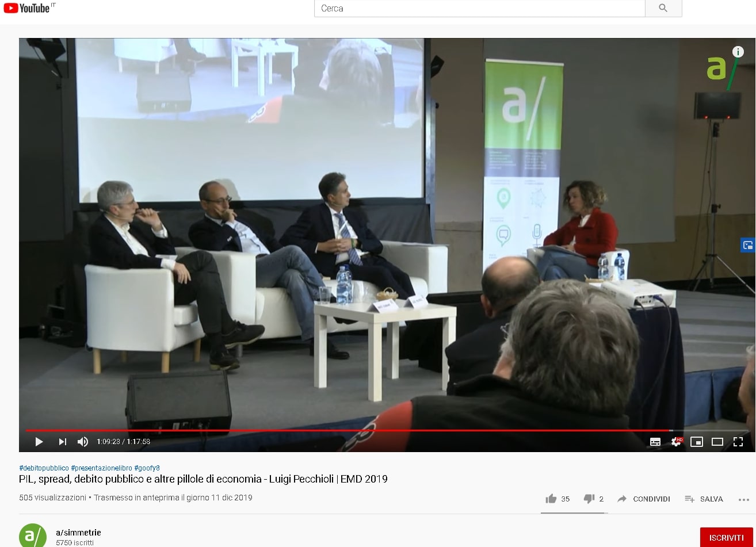
Task: Open video settings gear
Action: tap(676, 442)
